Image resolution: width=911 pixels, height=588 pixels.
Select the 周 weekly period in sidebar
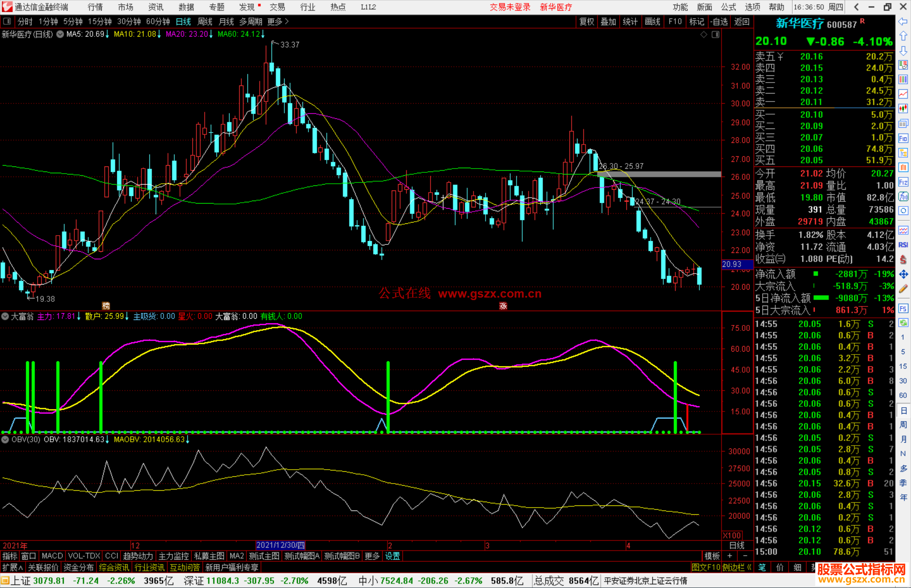pos(903,424)
